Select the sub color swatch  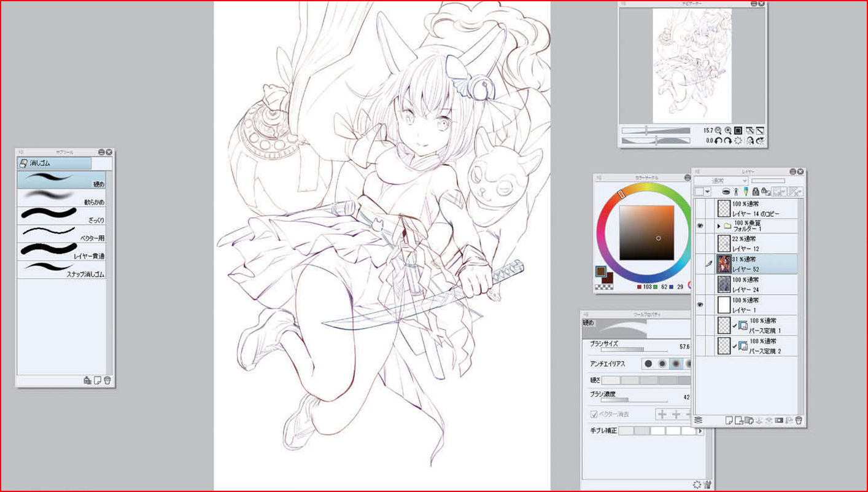608,278
